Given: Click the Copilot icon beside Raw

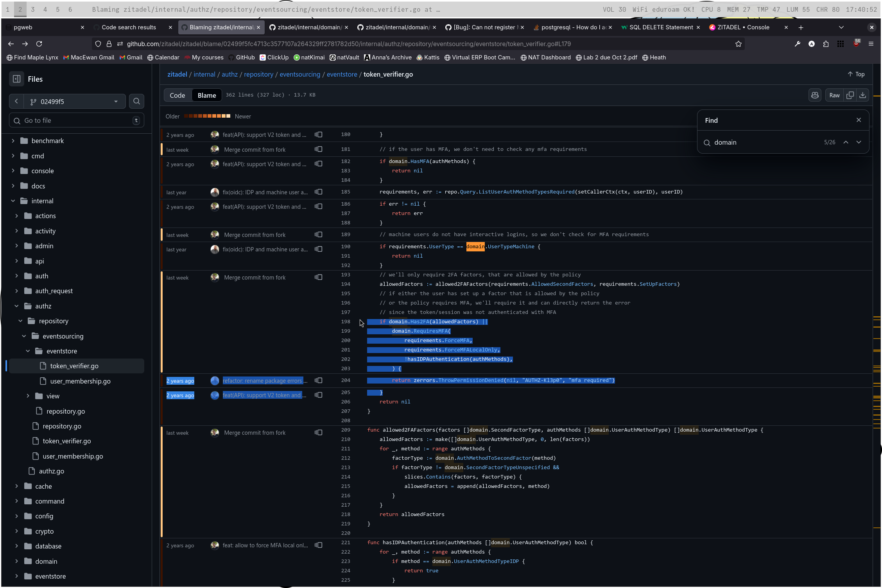Looking at the screenshot, I should point(815,95).
